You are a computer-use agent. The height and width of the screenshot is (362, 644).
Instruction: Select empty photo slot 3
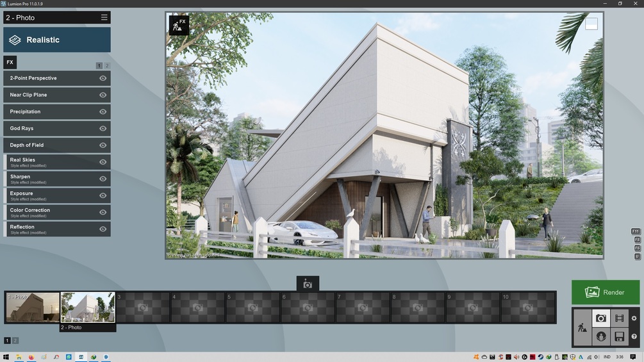pyautogui.click(x=142, y=308)
